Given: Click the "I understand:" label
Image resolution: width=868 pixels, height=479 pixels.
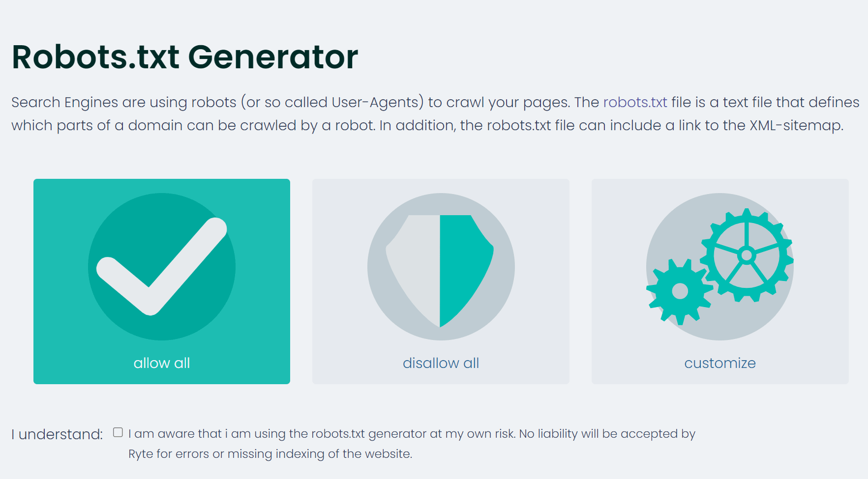Looking at the screenshot, I should pyautogui.click(x=57, y=434).
